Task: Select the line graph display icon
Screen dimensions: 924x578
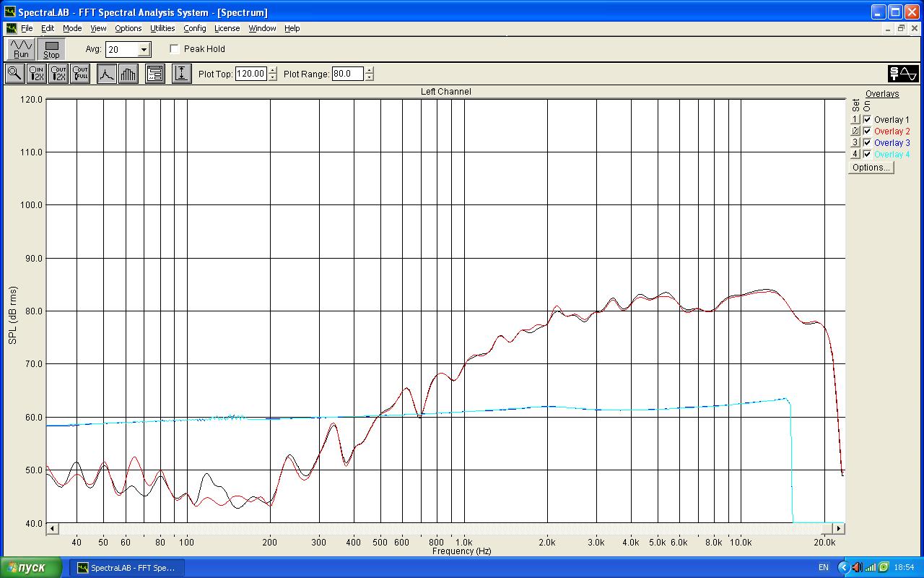Action: [107, 74]
